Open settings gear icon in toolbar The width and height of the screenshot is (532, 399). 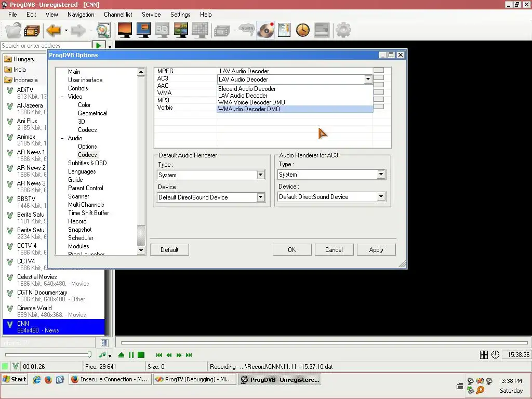point(343,30)
